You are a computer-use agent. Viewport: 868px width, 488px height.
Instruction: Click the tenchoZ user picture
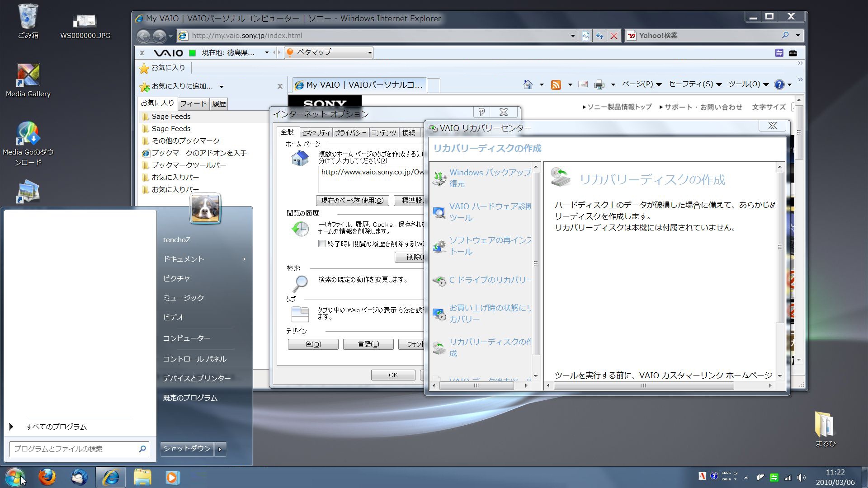pos(205,208)
